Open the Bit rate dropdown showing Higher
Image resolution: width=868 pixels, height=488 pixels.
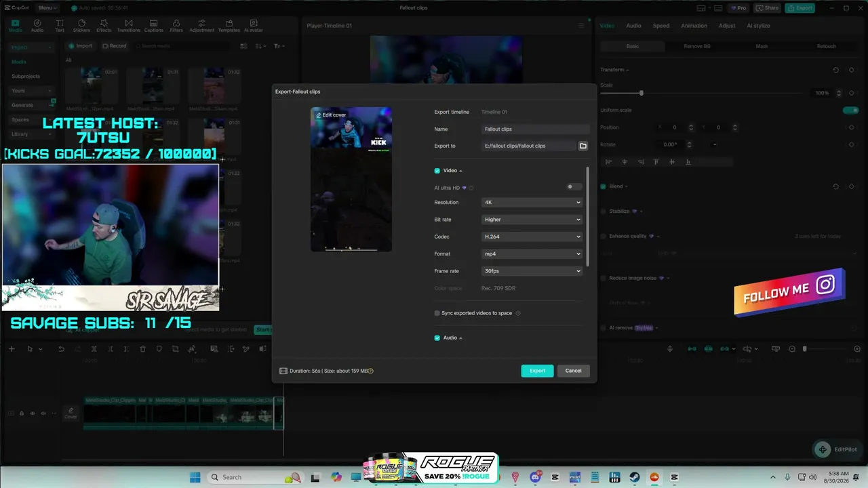tap(532, 220)
